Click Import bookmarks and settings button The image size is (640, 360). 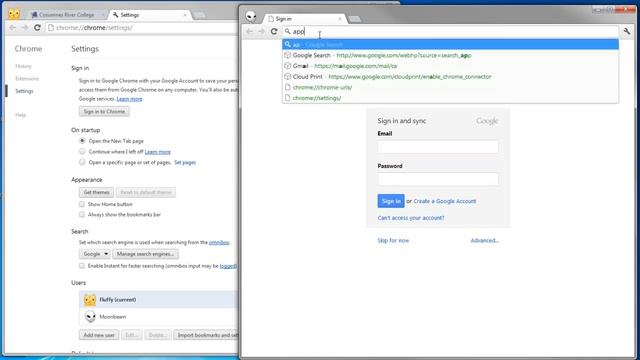pos(206,335)
